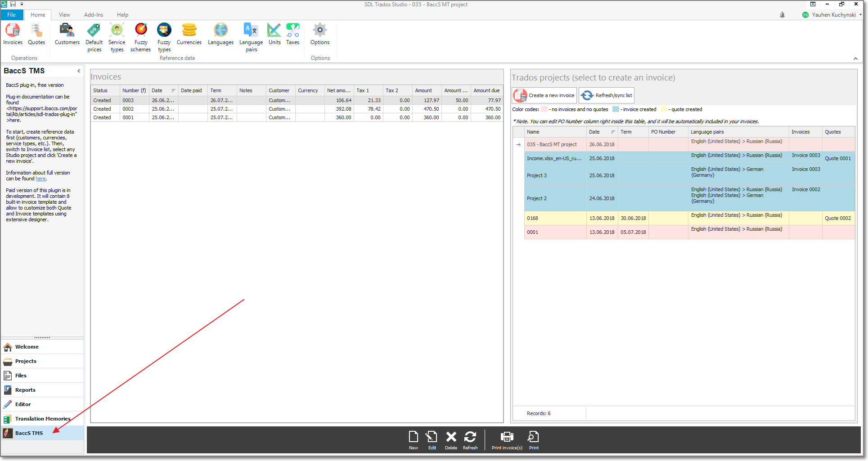This screenshot has height=461, width=868.
Task: Click New invoice in bottom toolbar
Action: click(x=414, y=440)
